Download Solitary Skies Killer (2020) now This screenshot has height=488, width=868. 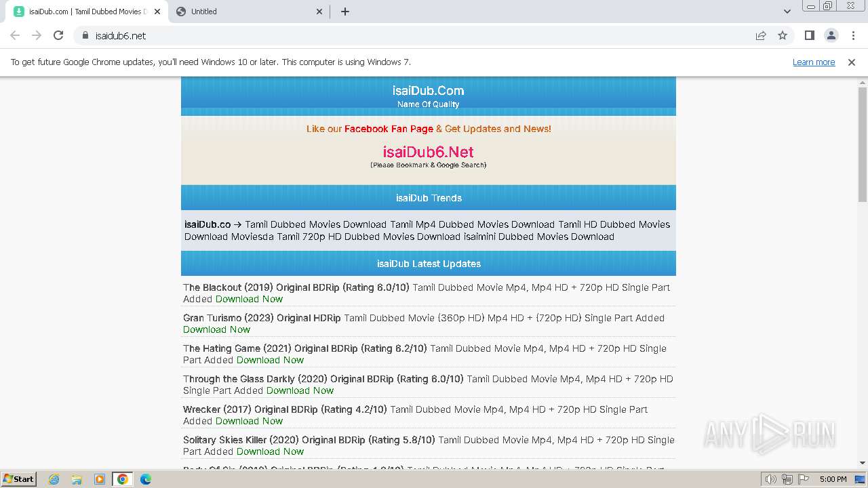pos(270,451)
